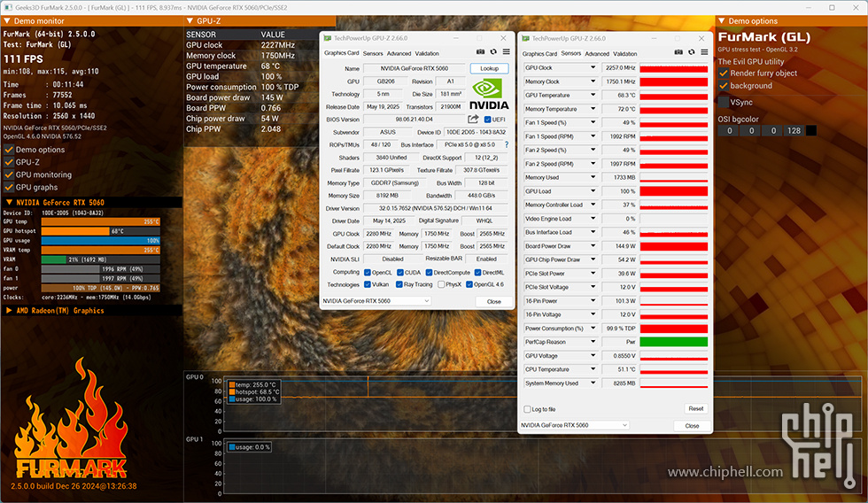Image resolution: width=868 pixels, height=503 pixels.
Task: Click camera icon in GPU-Z Sensors window
Action: coord(678,52)
